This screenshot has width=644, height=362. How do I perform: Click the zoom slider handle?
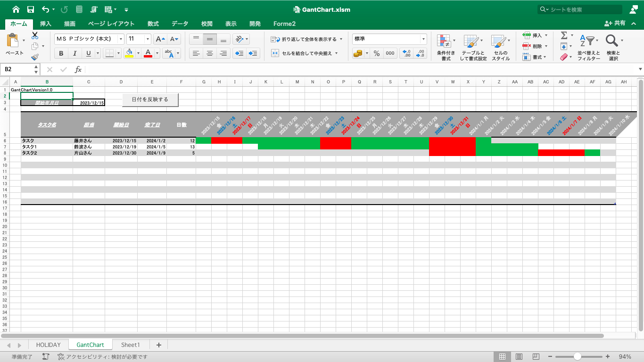[x=577, y=357]
